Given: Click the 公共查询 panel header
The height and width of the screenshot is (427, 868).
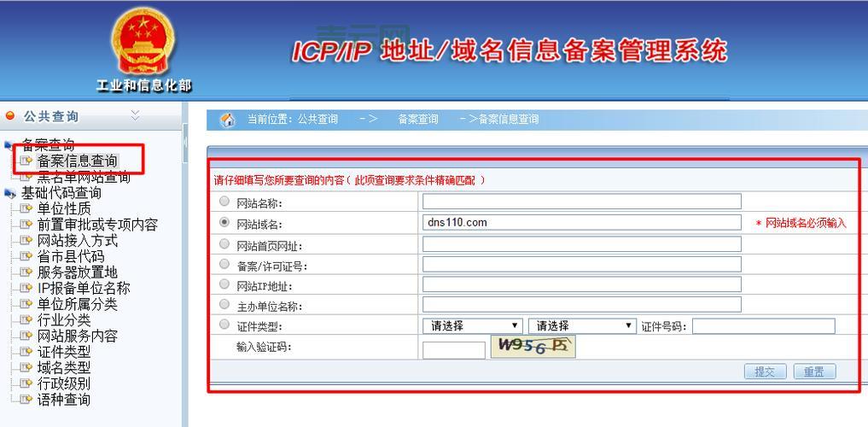Looking at the screenshot, I should click(x=90, y=116).
